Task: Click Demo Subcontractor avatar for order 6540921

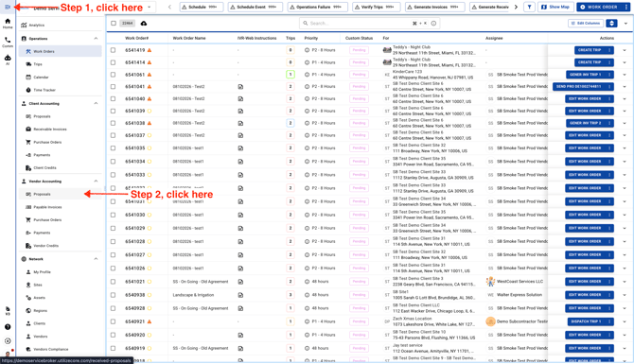Action: (490, 321)
